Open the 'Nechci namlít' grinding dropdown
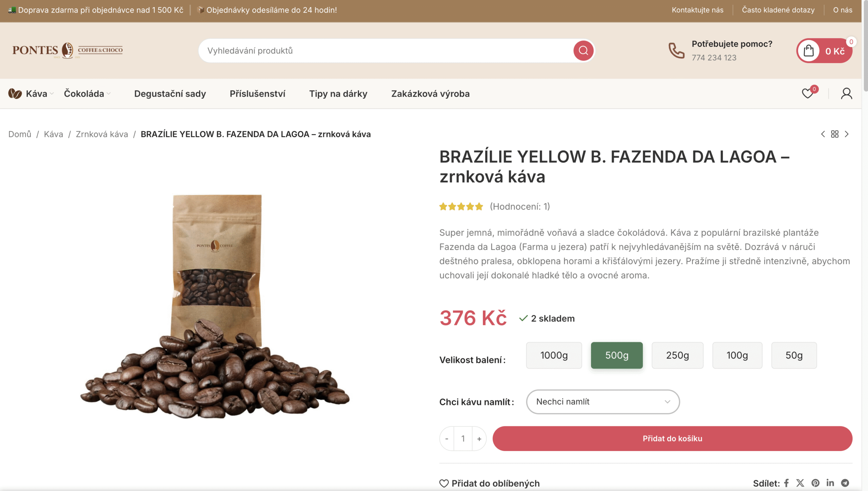 (603, 402)
